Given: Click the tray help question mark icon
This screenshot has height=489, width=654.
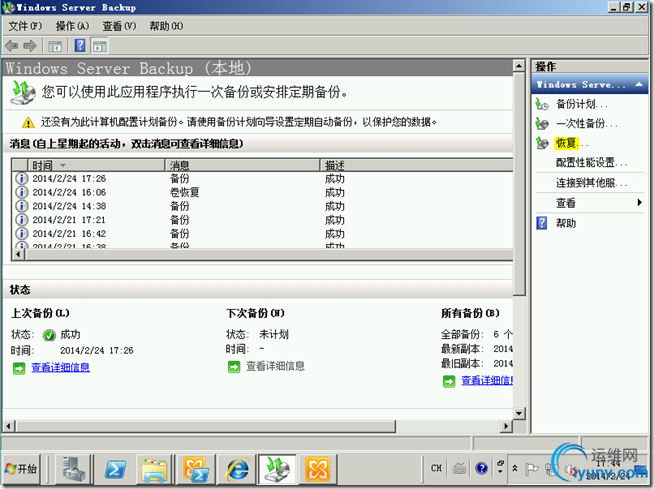Looking at the screenshot, I should (x=481, y=469).
